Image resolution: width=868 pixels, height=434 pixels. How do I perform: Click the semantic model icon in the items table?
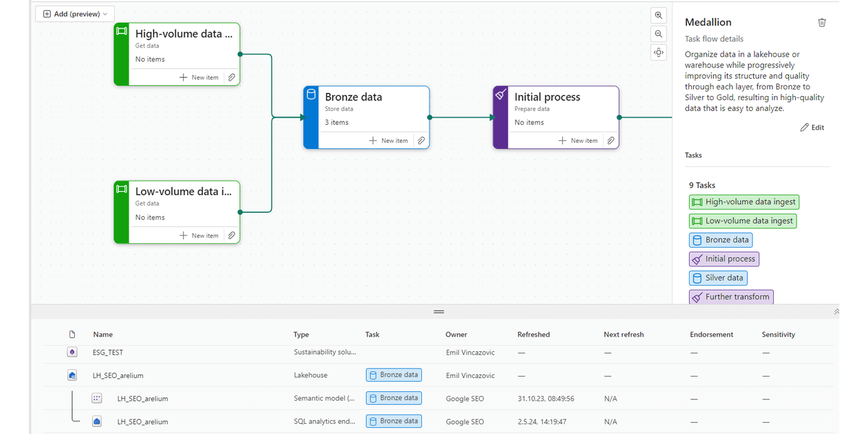(97, 398)
